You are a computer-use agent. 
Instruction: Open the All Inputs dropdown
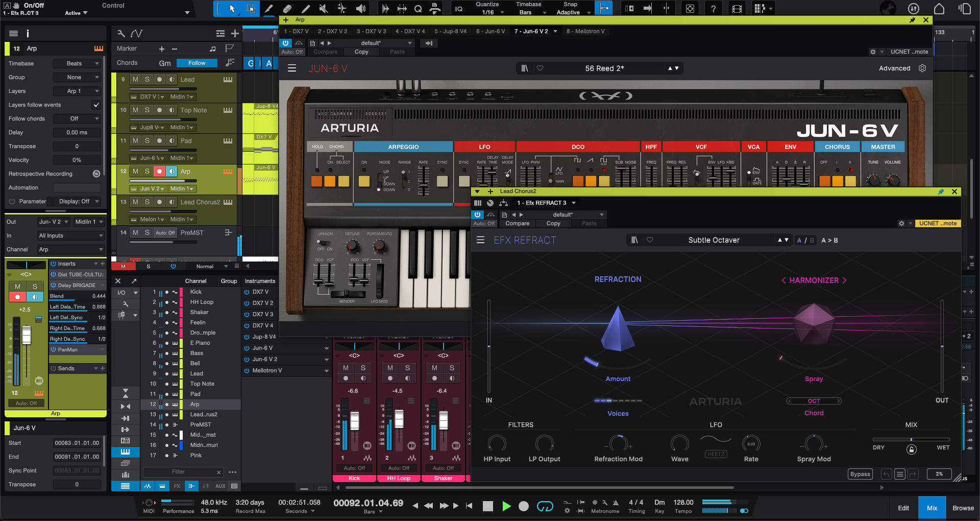tap(71, 235)
